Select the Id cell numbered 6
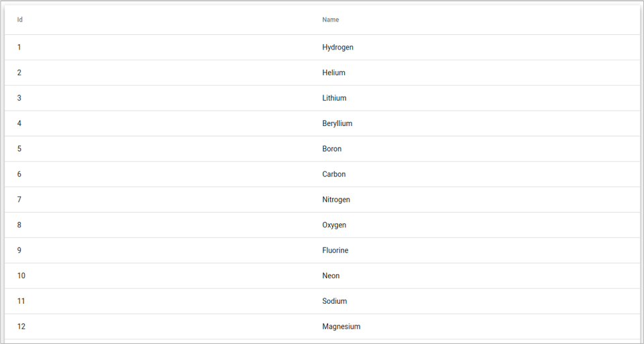Image resolution: width=644 pixels, height=344 pixels. [x=19, y=174]
